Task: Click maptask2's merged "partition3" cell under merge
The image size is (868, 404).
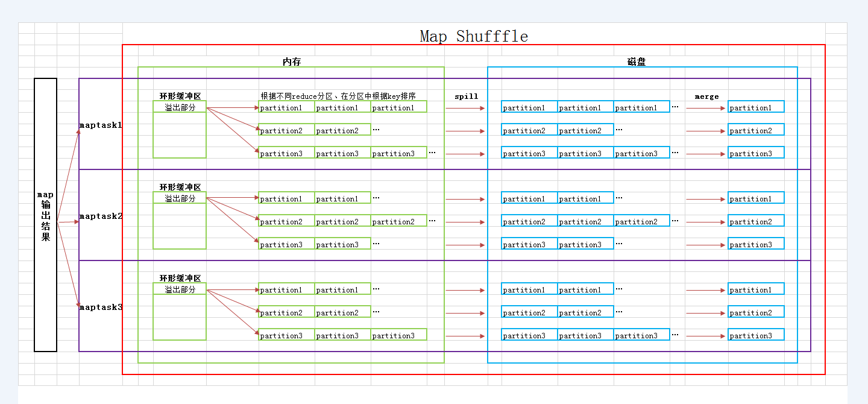Action: click(x=756, y=244)
